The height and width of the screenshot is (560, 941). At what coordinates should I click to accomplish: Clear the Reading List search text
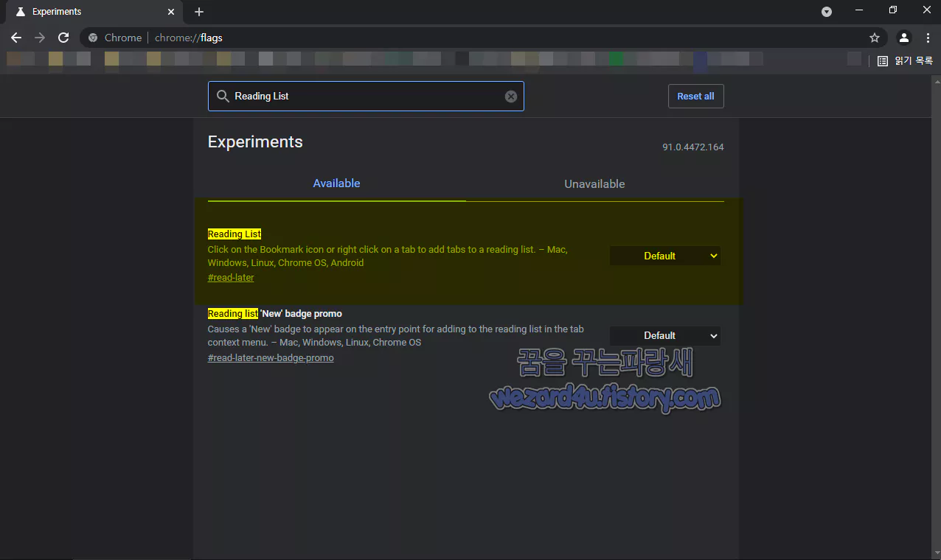(x=511, y=97)
